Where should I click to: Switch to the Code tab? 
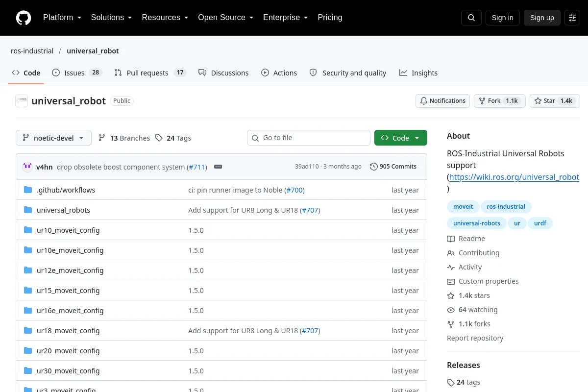click(26, 73)
